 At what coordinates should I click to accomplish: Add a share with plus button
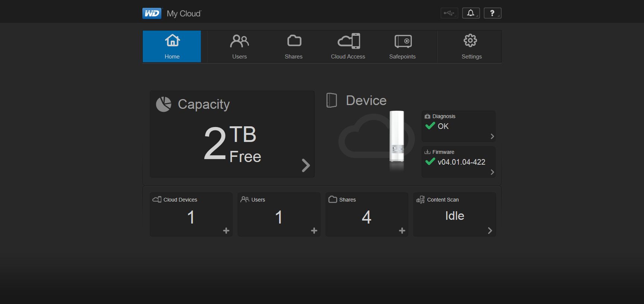pyautogui.click(x=402, y=231)
